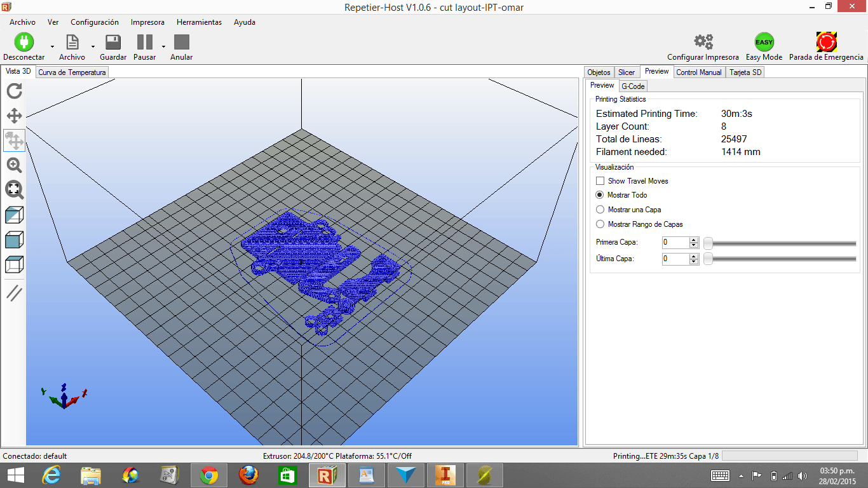Switch to top view cube icon
The height and width of the screenshot is (488, 868).
[x=14, y=264]
